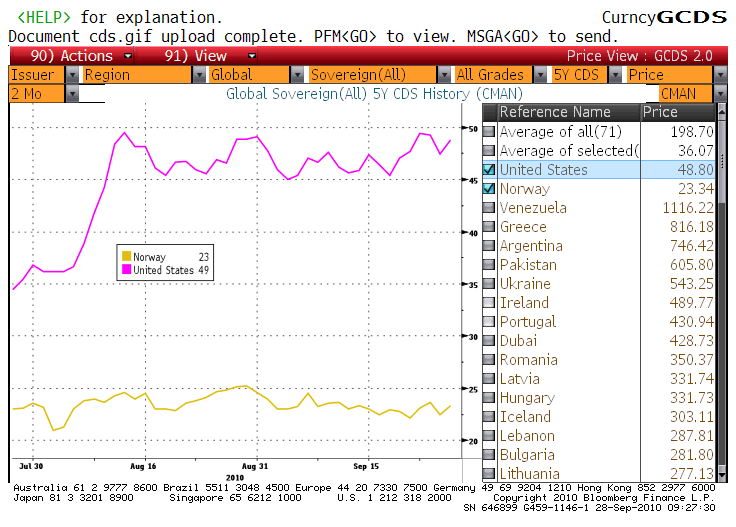The width and height of the screenshot is (736, 527).
Task: Click the All Grades field
Action: 493,75
